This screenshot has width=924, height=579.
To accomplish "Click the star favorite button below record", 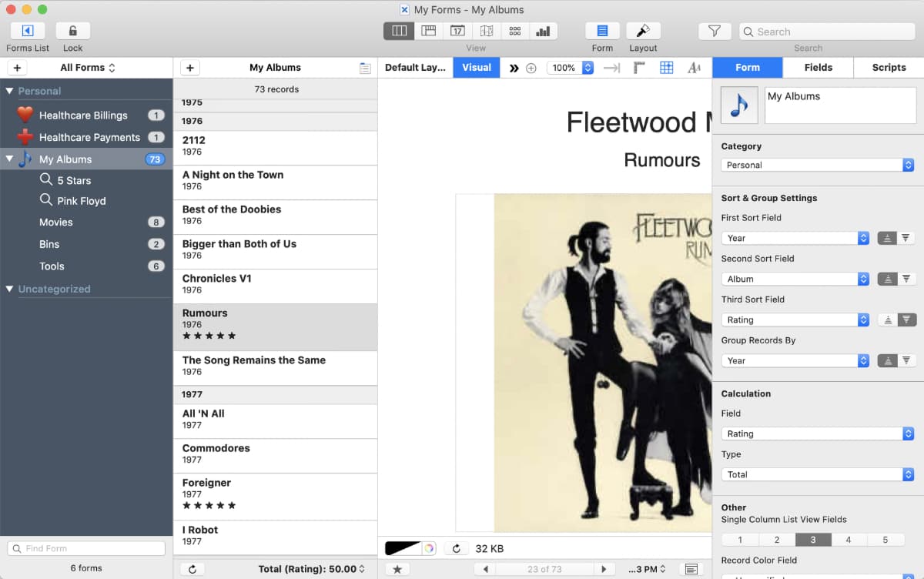I will 397,569.
